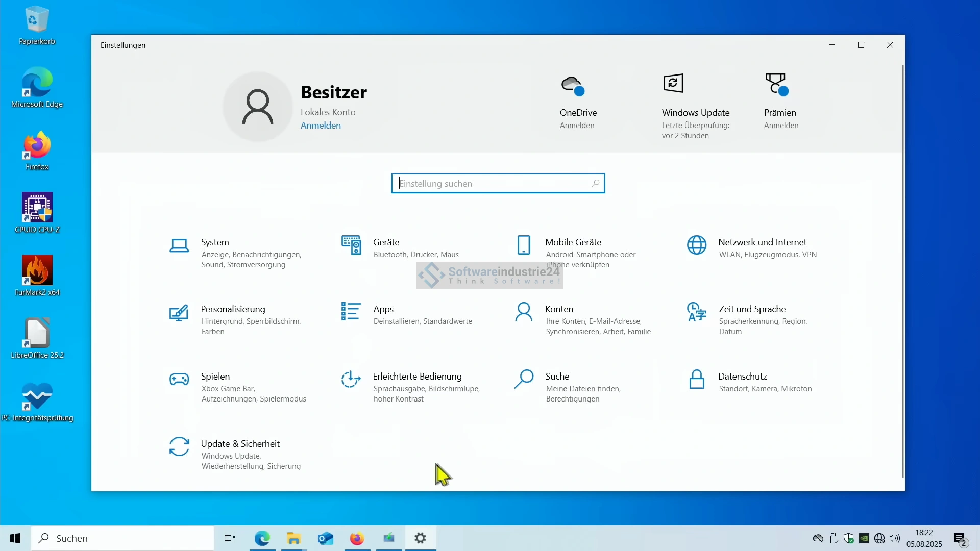The width and height of the screenshot is (980, 551).
Task: Open Geräte devices settings icon
Action: (351, 245)
